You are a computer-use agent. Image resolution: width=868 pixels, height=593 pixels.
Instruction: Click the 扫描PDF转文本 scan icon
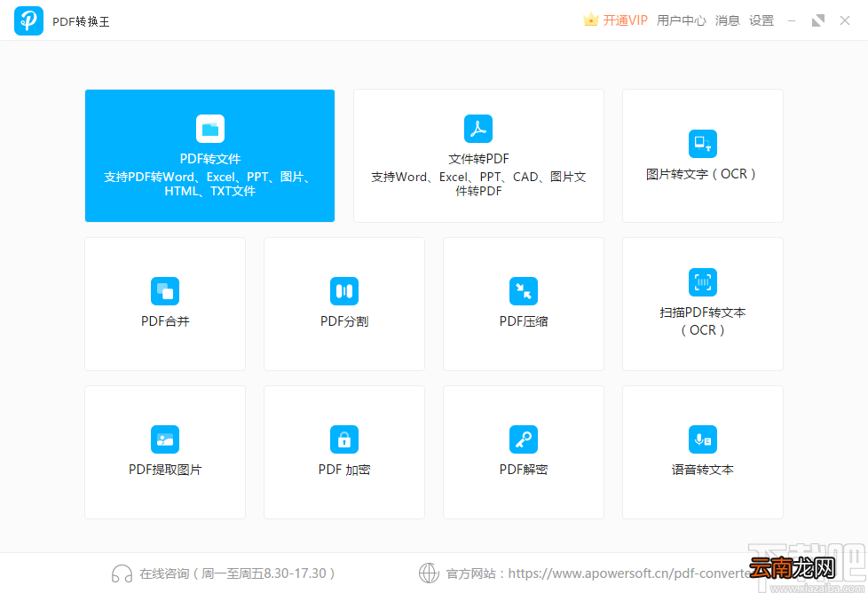(x=703, y=282)
